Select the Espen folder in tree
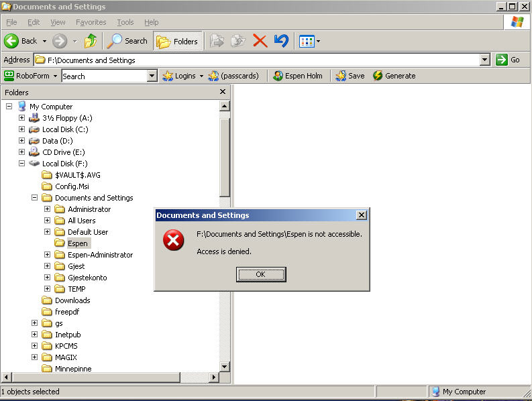This screenshot has height=401, width=532. tap(71, 243)
